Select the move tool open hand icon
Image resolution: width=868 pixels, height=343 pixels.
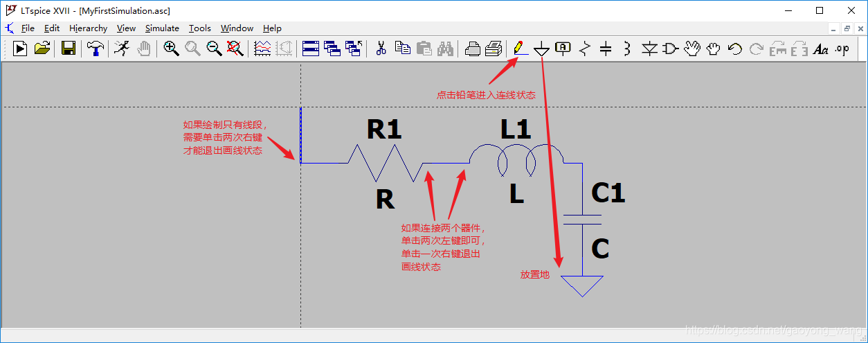pos(692,49)
